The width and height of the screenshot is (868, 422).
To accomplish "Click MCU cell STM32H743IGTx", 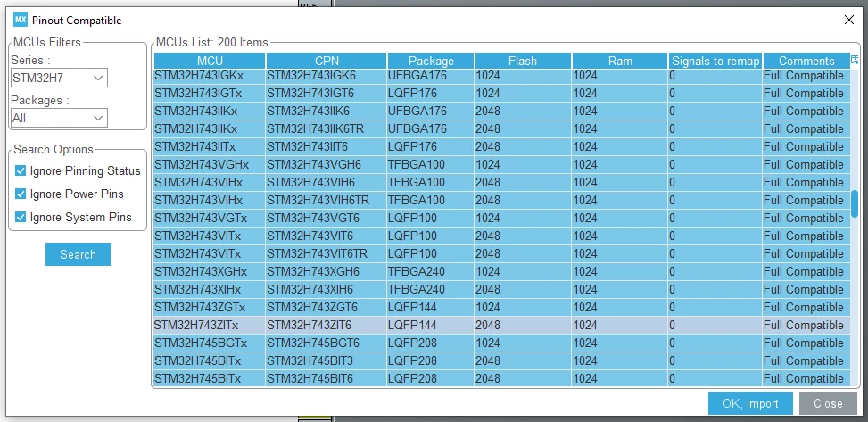I will click(210, 93).
